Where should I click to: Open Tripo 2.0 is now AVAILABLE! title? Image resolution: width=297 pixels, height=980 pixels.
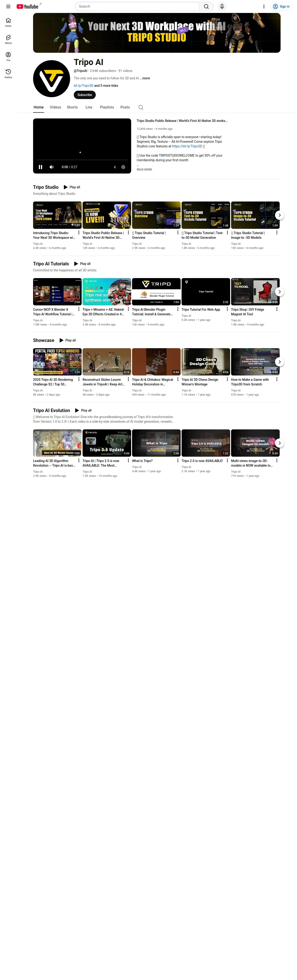tap(202, 461)
